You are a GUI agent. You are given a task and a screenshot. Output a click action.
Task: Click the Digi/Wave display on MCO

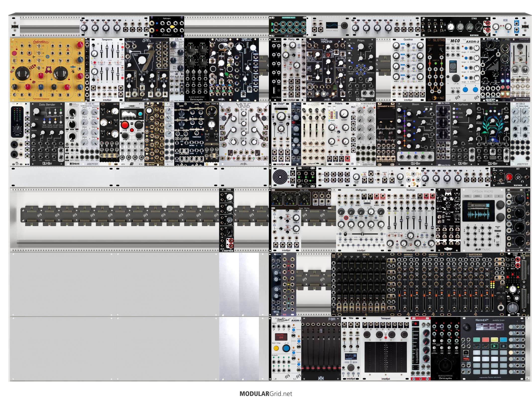pos(453,67)
